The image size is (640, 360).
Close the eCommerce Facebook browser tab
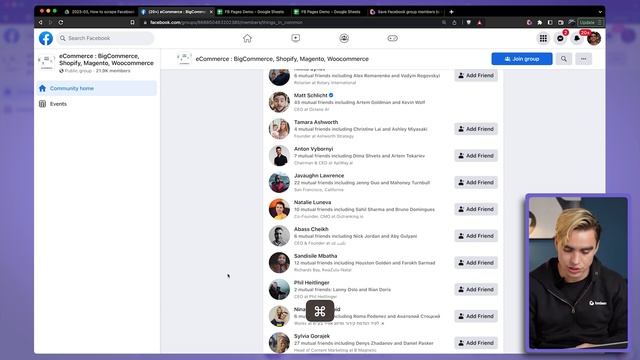coord(211,12)
